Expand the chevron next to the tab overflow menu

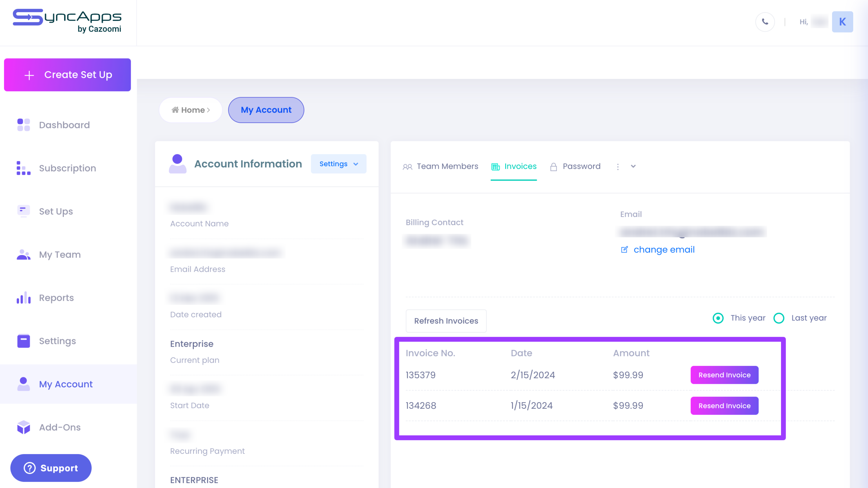pos(633,166)
